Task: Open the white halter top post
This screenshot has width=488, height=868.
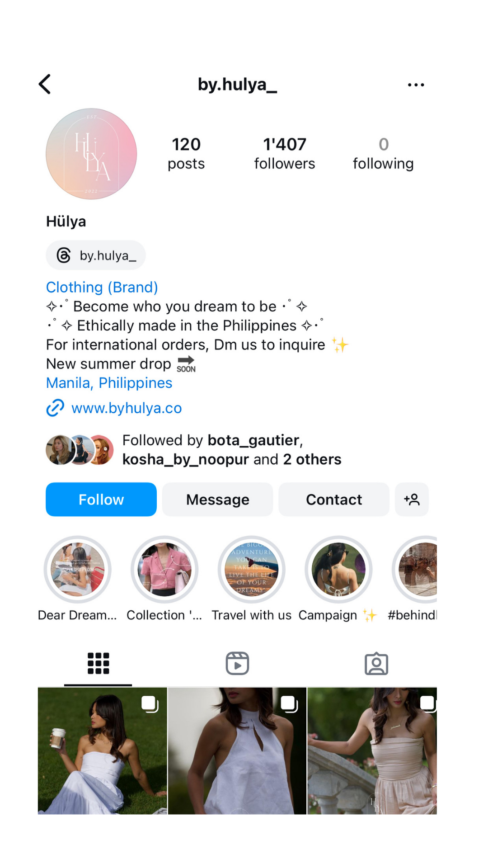Action: tap(237, 750)
